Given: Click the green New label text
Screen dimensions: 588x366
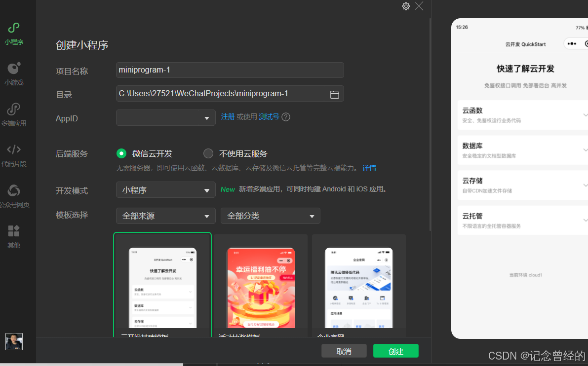Looking at the screenshot, I should tap(228, 189).
